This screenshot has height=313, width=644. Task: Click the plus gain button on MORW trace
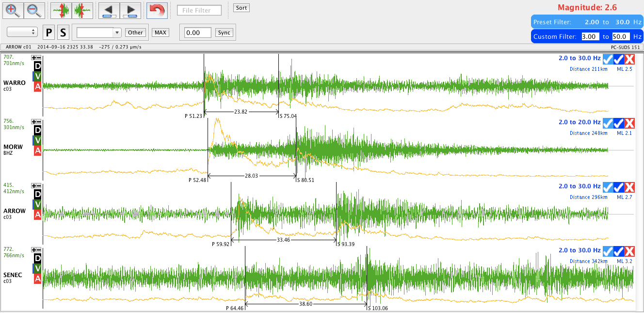33,122
